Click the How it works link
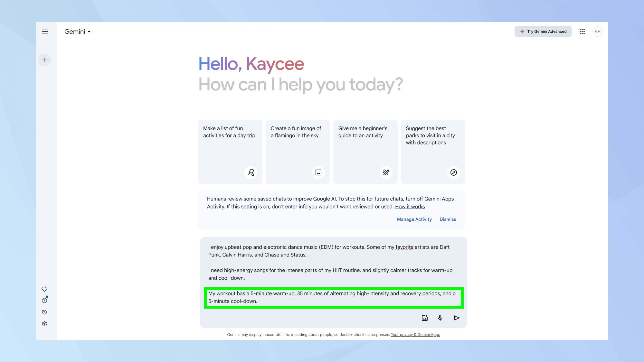 coord(410,206)
